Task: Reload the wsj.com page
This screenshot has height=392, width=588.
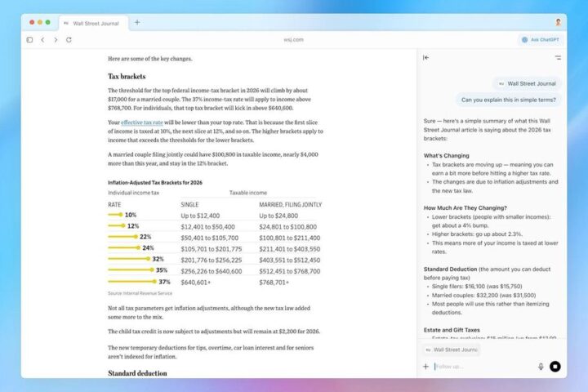Action: tap(69, 39)
